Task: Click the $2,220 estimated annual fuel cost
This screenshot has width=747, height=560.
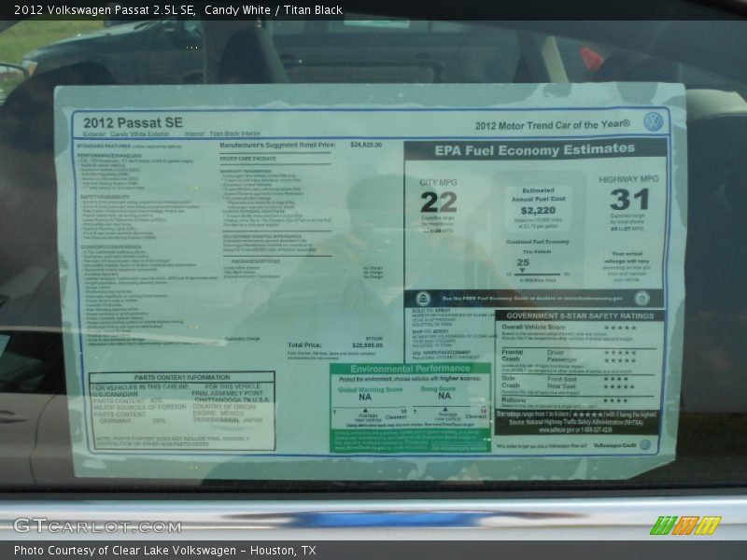Action: (x=538, y=211)
